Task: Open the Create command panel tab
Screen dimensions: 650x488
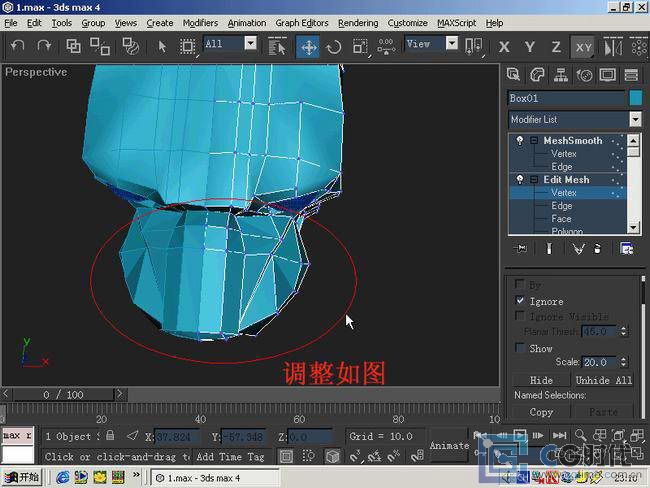Action: (x=513, y=75)
